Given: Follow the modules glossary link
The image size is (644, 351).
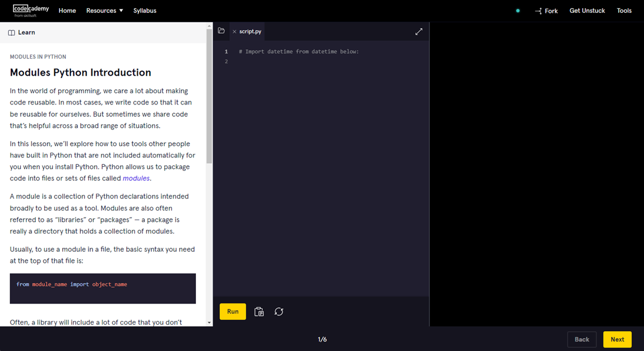Looking at the screenshot, I should [136, 178].
